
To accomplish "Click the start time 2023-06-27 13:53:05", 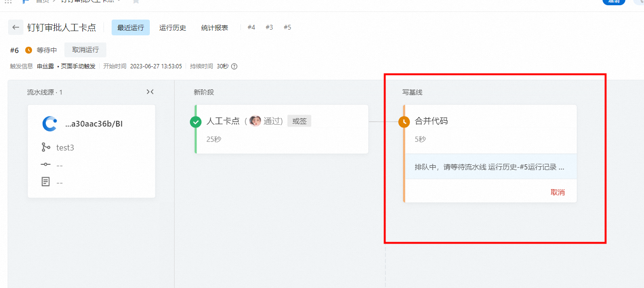I will pos(156,66).
